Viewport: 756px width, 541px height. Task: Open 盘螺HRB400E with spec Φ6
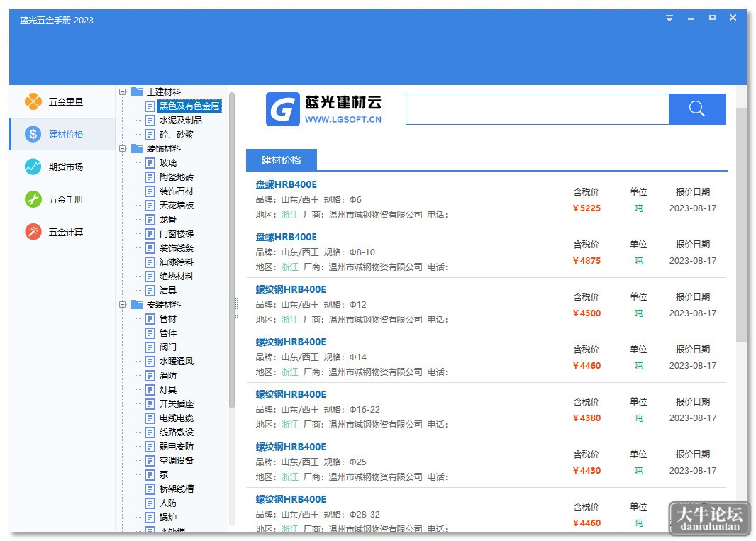[286, 184]
